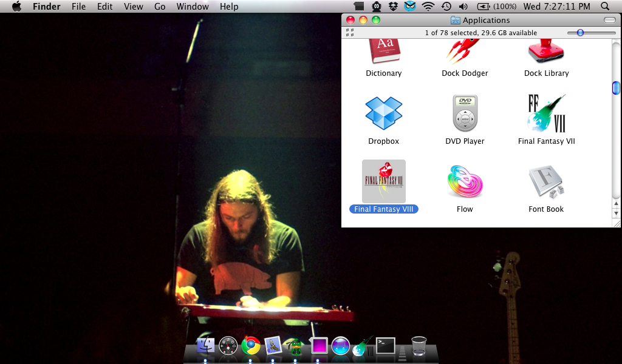Click the blue angry face menu bar icon

(x=410, y=6)
